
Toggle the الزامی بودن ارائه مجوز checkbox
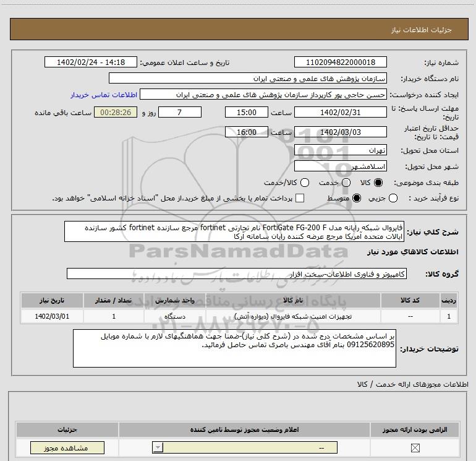coord(415,447)
